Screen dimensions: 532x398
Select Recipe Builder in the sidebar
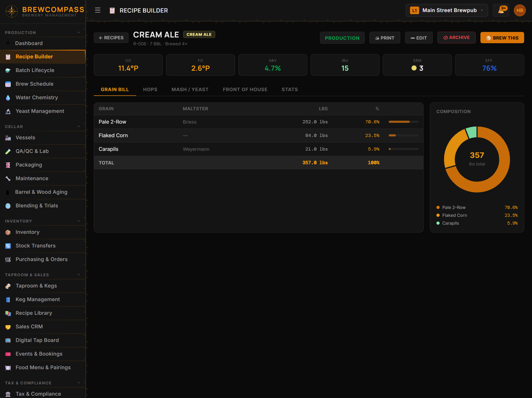pos(43,57)
